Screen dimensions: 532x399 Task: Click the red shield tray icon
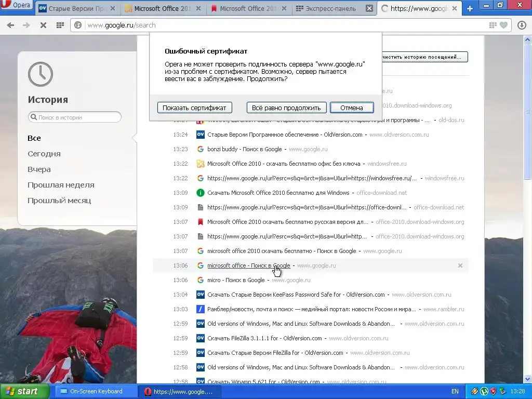point(494,392)
